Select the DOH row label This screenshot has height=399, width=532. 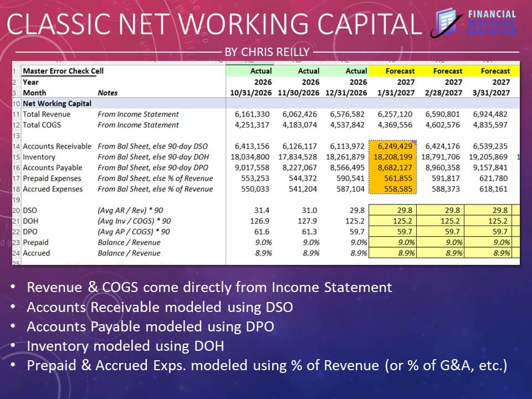[x=30, y=221]
